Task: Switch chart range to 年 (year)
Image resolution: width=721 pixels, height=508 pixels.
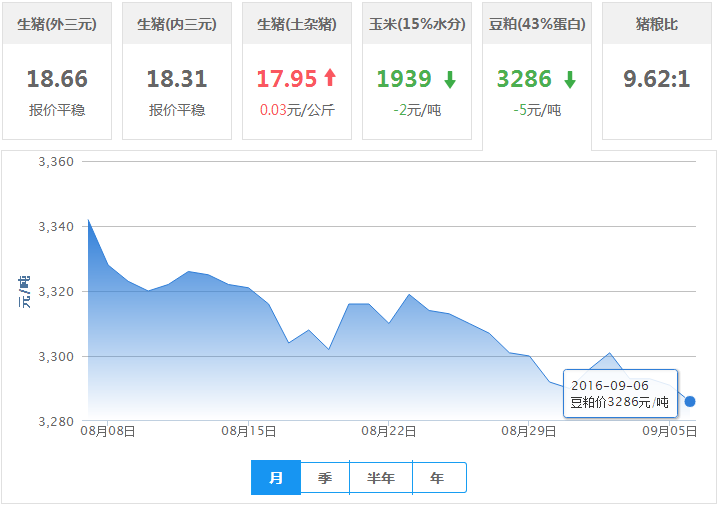Action: point(439,478)
